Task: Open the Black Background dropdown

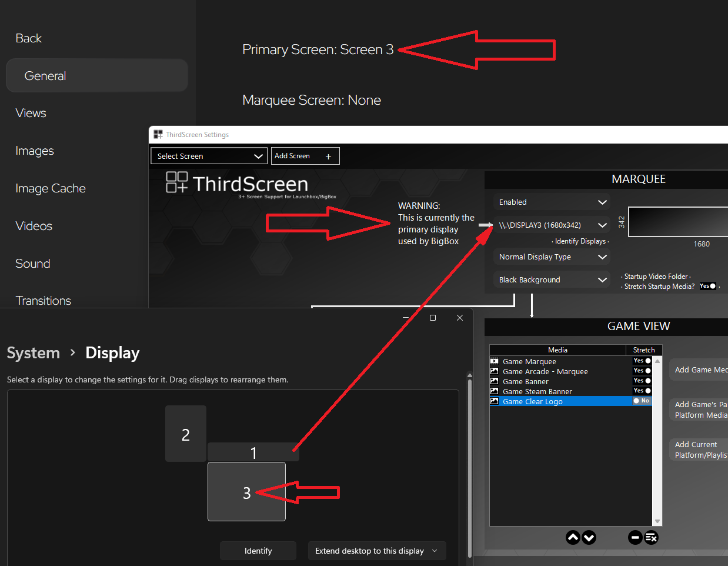Action: (x=552, y=279)
